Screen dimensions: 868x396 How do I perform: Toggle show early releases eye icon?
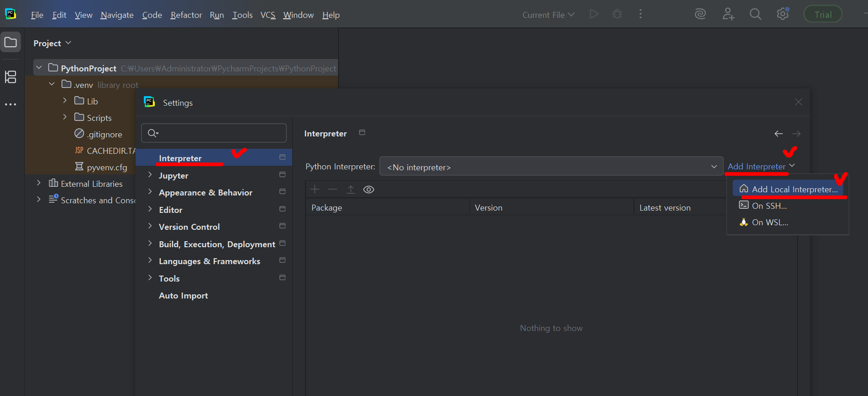point(369,190)
